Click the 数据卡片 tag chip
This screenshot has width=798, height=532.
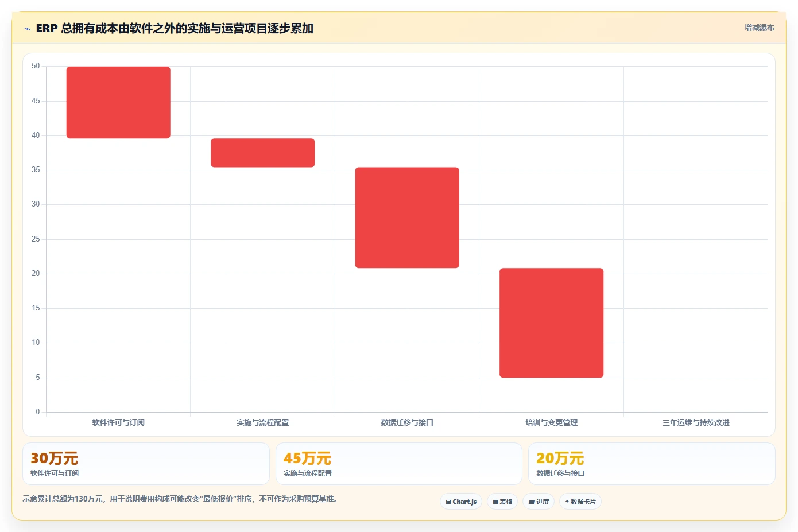click(x=580, y=502)
